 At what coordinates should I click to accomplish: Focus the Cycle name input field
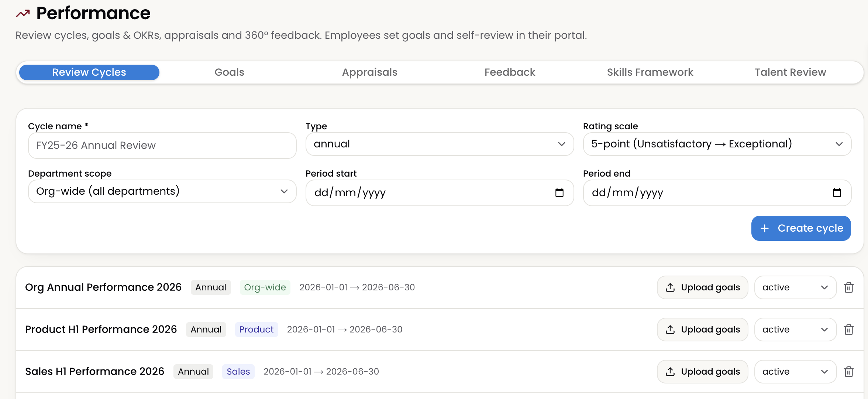(162, 146)
